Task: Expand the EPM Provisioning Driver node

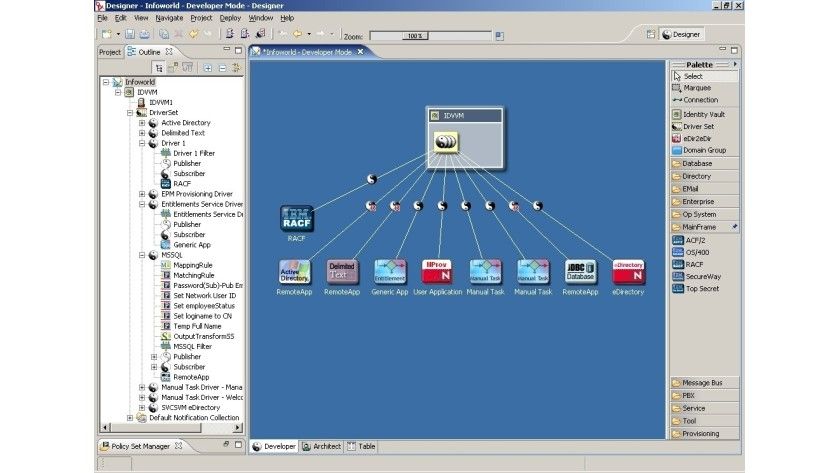Action: pos(142,194)
